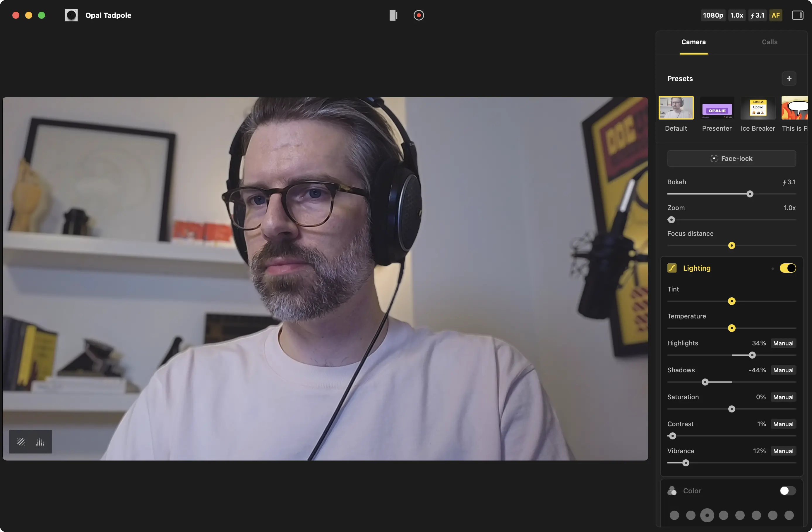
Task: Enable the Color toggle switch
Action: (787, 491)
